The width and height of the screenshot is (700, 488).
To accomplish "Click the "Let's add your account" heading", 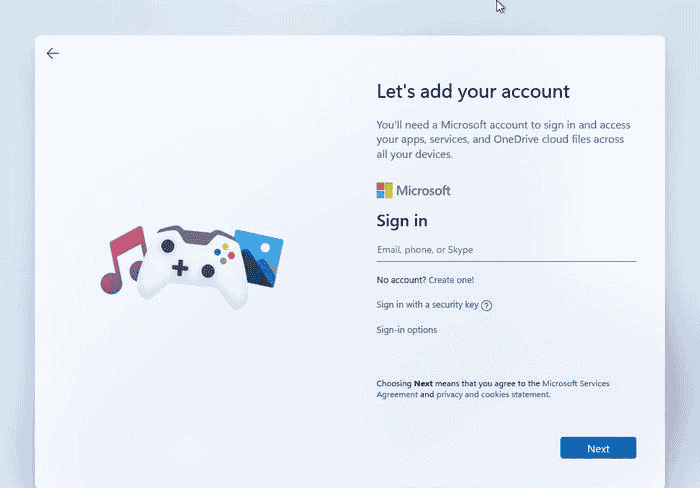I will [x=472, y=91].
